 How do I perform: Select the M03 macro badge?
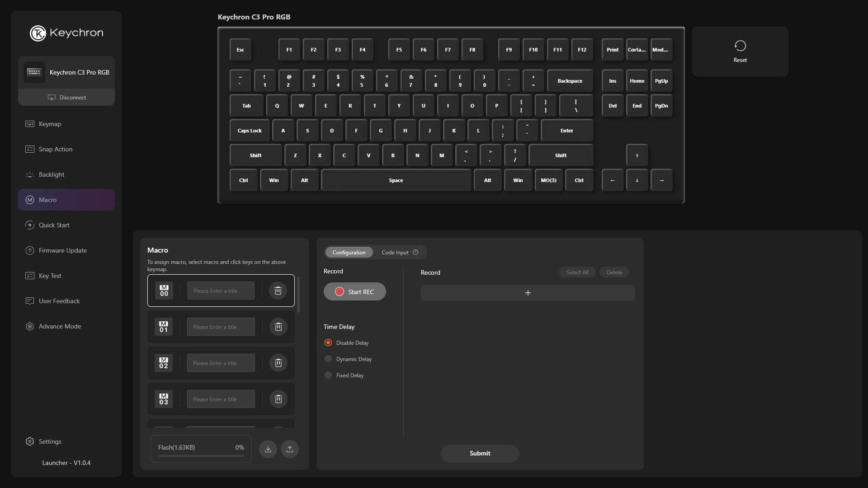pyautogui.click(x=164, y=399)
